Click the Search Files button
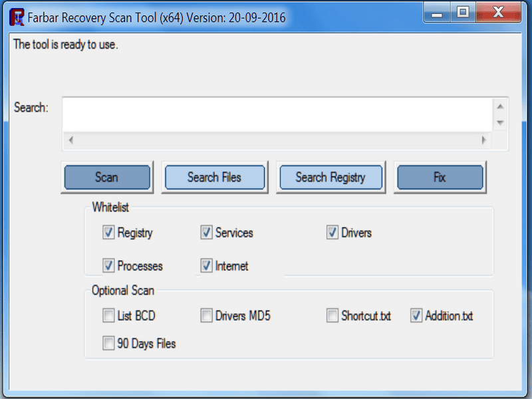The image size is (532, 399). coord(215,177)
